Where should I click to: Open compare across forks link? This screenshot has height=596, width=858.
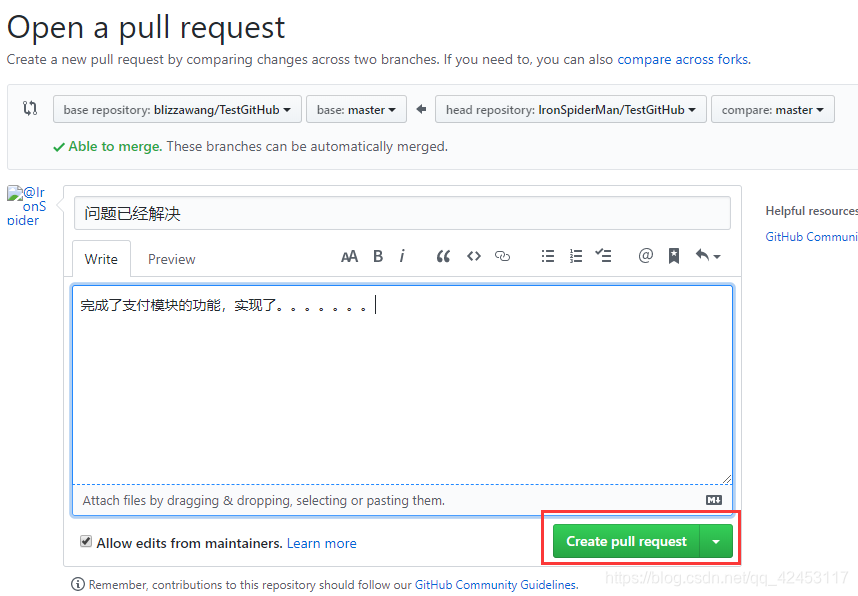683,59
